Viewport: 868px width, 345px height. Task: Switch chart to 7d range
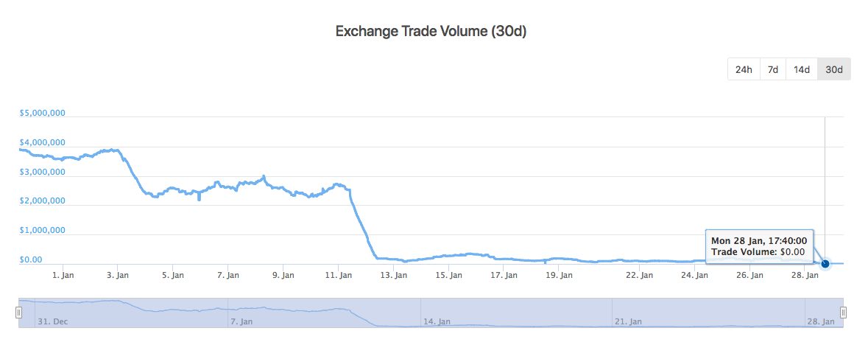coord(773,69)
